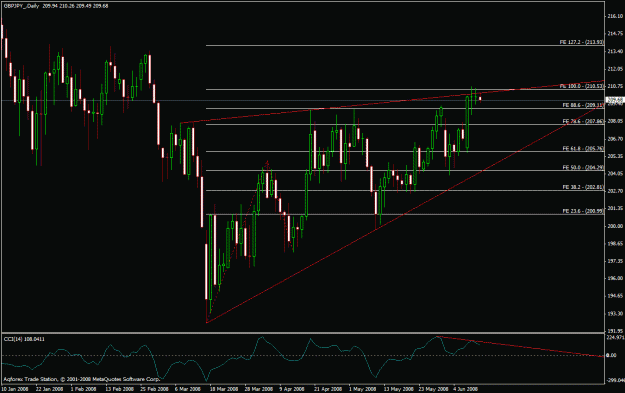
Task: Click the FE 100.0 - (210.53) label
Action: pos(582,86)
